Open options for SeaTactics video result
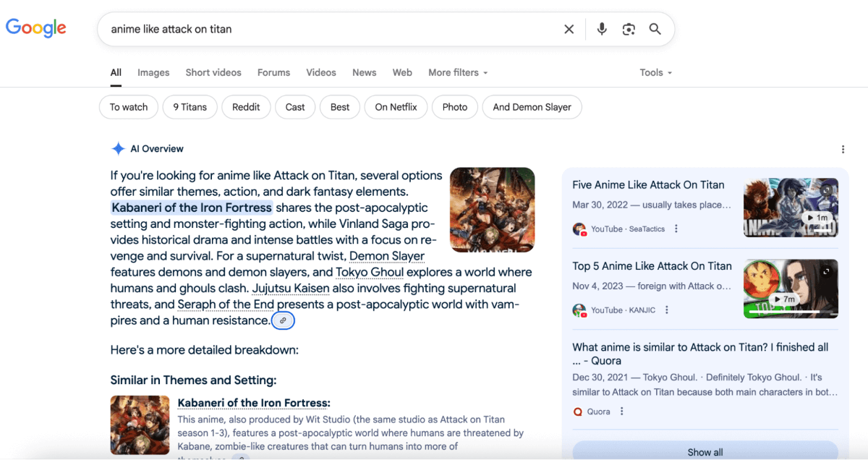 [676, 229]
